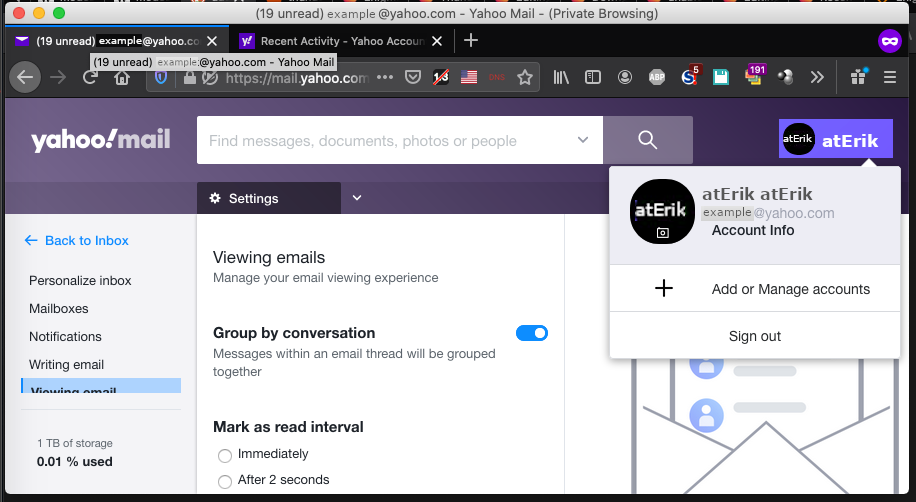Select the Viewing email settings section

(101, 386)
